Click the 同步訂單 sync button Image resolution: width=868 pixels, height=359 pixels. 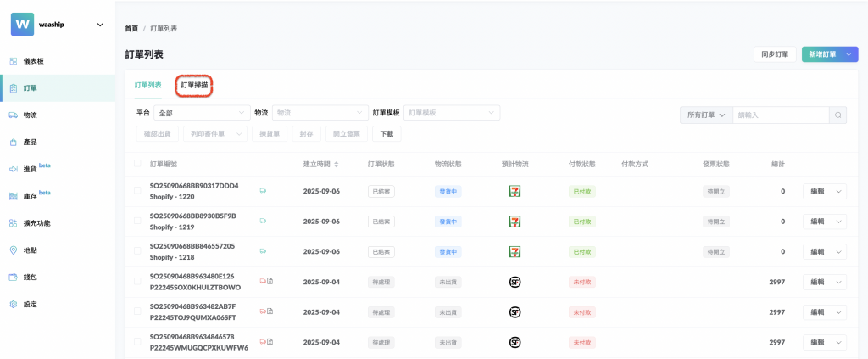[x=774, y=54]
